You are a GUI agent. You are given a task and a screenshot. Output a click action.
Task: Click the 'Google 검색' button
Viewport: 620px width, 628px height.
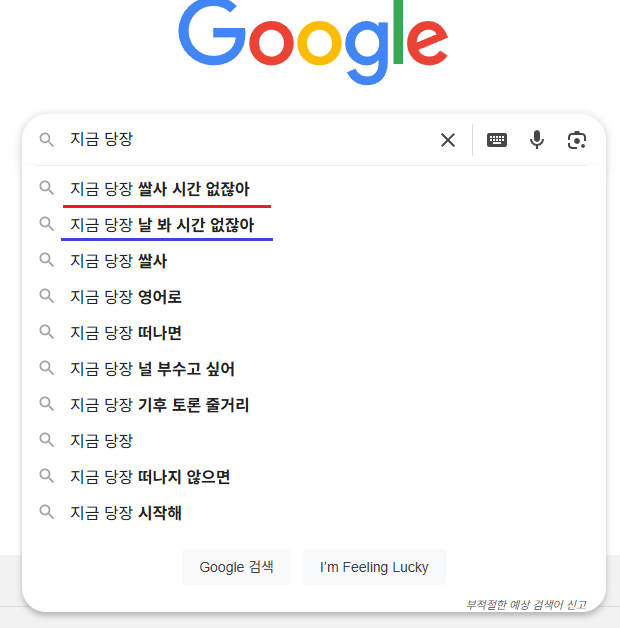(236, 567)
